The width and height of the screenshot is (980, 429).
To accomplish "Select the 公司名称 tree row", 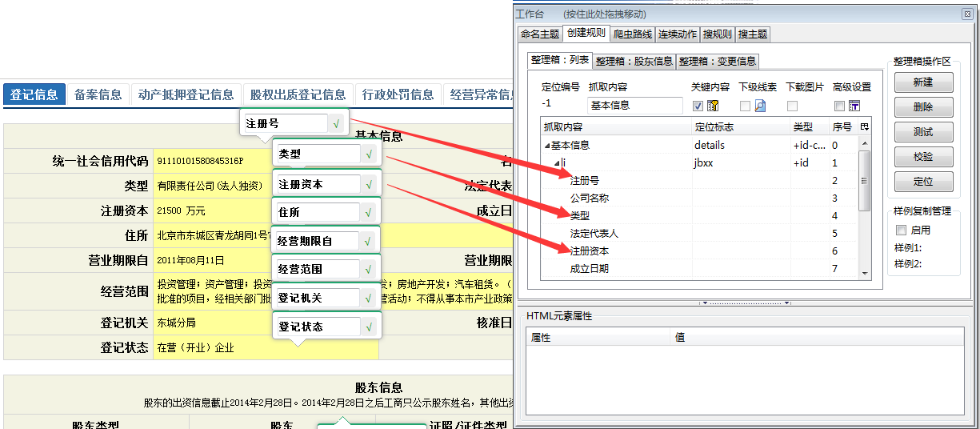I will [700, 198].
